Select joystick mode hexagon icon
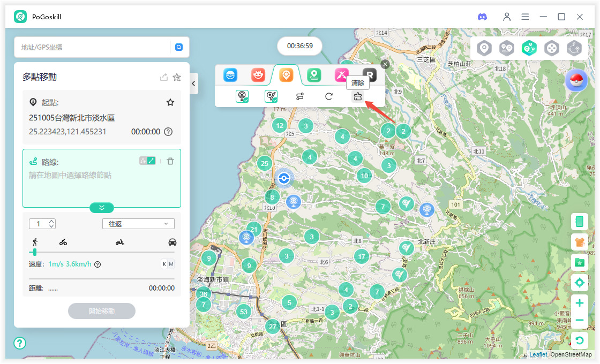Image resolution: width=600 pixels, height=364 pixels. [x=552, y=48]
